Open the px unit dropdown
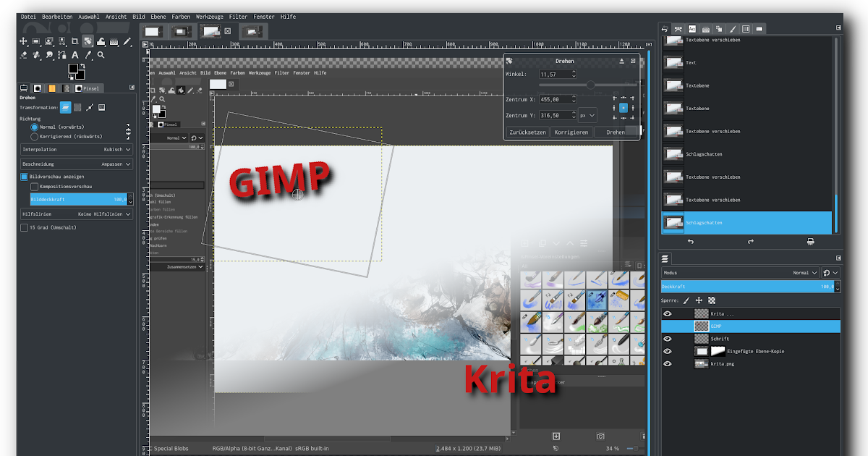 [x=587, y=115]
